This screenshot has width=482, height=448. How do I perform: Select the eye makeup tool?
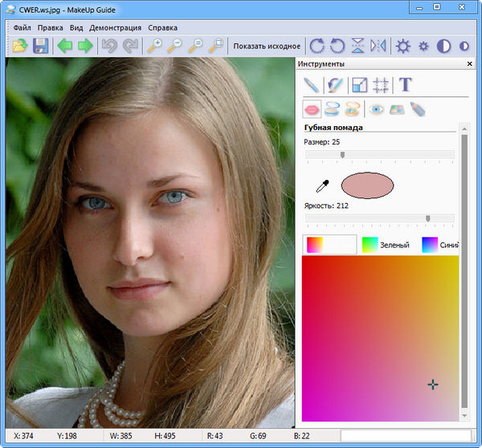tap(376, 108)
